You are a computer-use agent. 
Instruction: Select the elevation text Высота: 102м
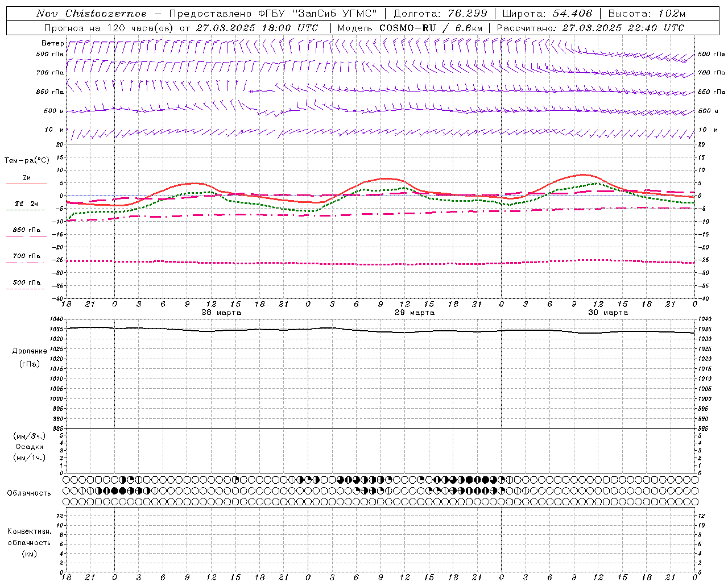(x=647, y=14)
